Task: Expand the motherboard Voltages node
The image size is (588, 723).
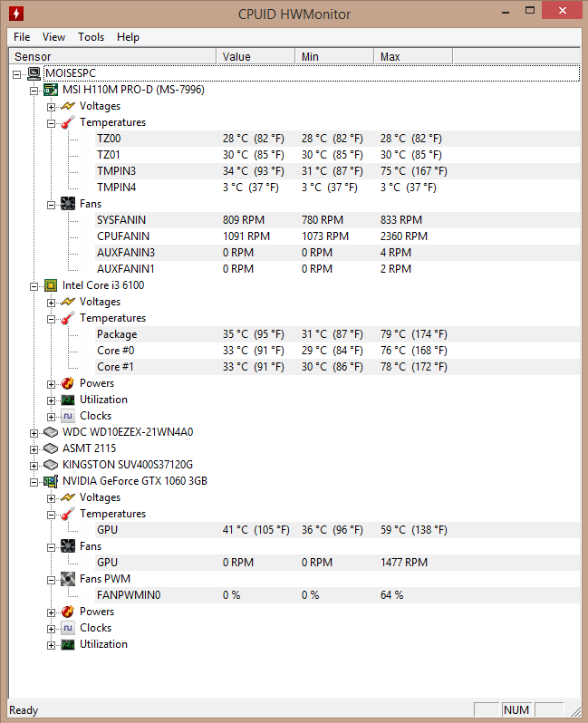Action: tap(51, 107)
